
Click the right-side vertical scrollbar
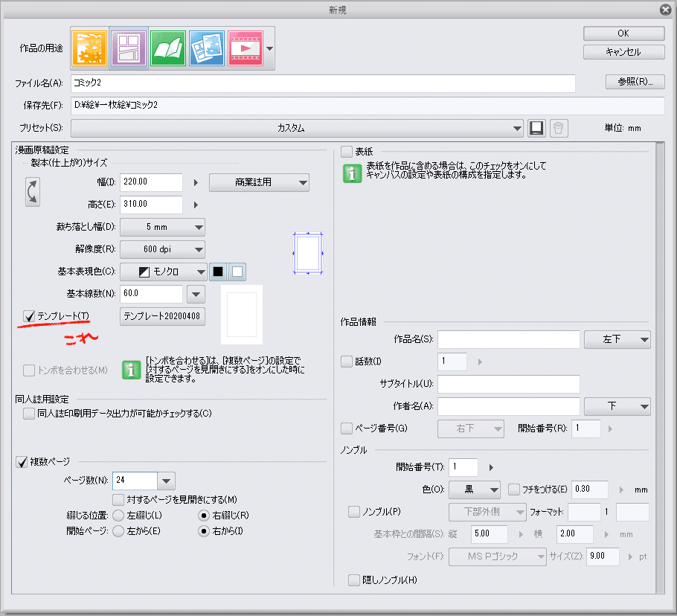(660, 368)
